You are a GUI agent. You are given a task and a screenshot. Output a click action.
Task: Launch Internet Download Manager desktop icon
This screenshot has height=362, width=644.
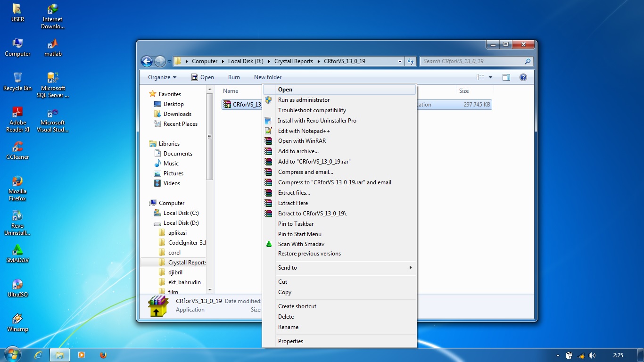tap(53, 16)
